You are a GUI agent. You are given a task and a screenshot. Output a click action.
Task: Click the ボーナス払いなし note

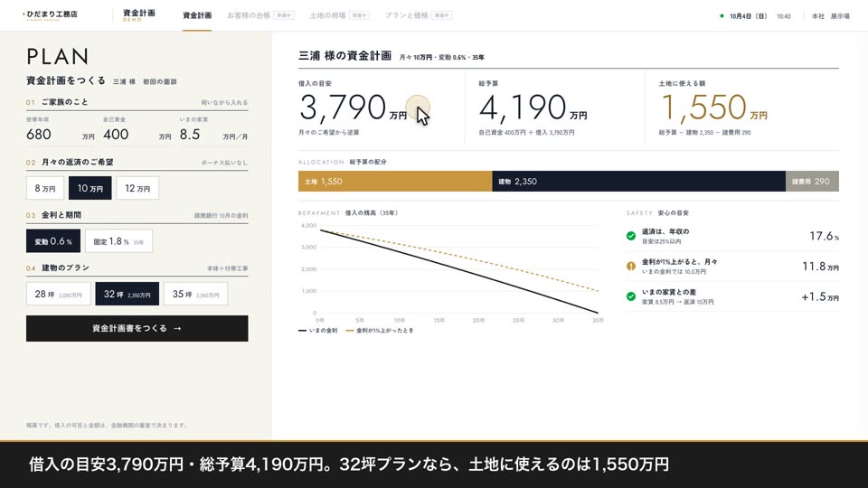[224, 163]
